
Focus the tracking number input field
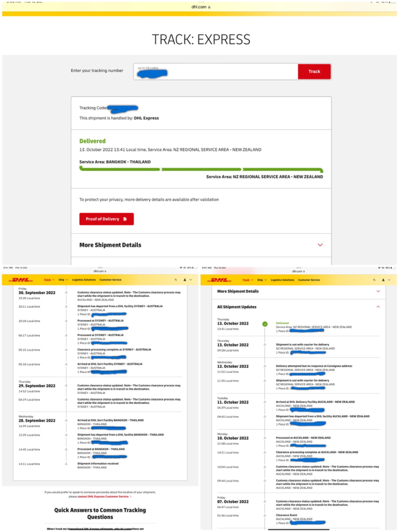point(216,71)
